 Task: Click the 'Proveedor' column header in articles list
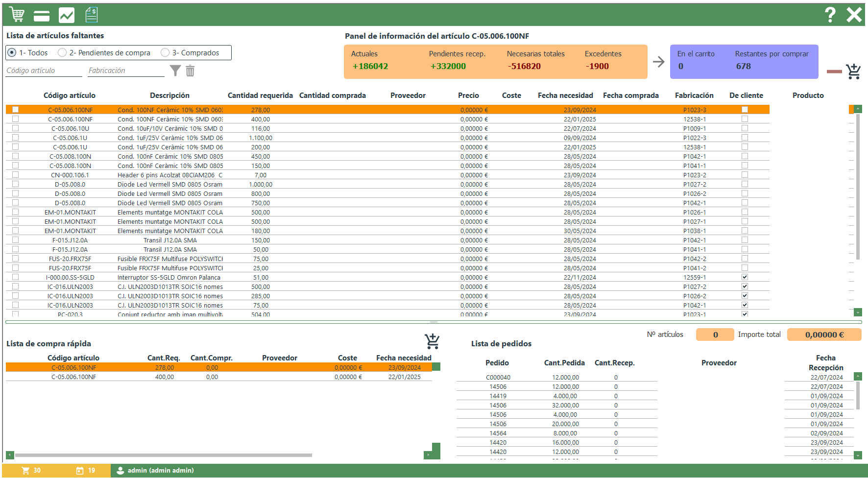click(408, 96)
